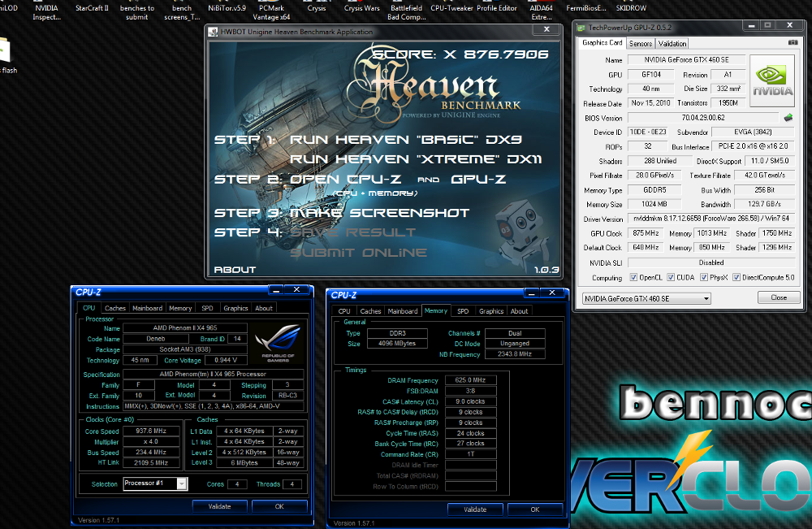Viewport: 812px width, 529px height.
Task: Click OK button in right CPU-Z window
Action: point(535,509)
